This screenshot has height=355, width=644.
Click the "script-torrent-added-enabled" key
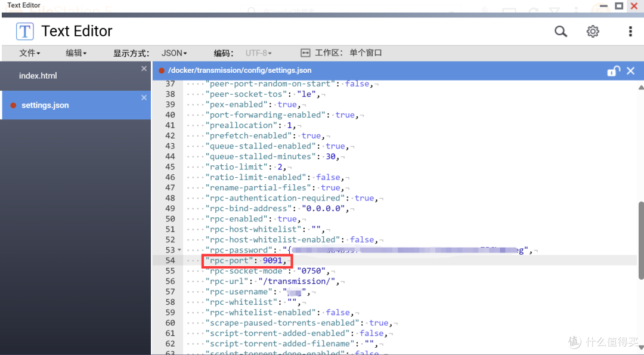click(x=278, y=334)
